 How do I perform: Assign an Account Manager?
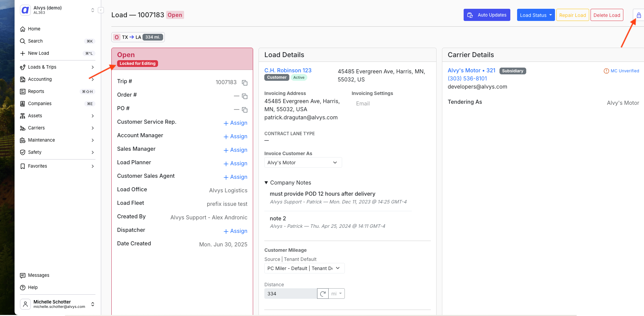point(236,137)
